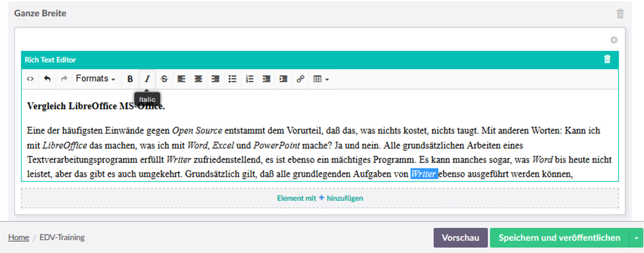This screenshot has width=644, height=253.
Task: Delete the Rich Text Editor element
Action: 607,59
